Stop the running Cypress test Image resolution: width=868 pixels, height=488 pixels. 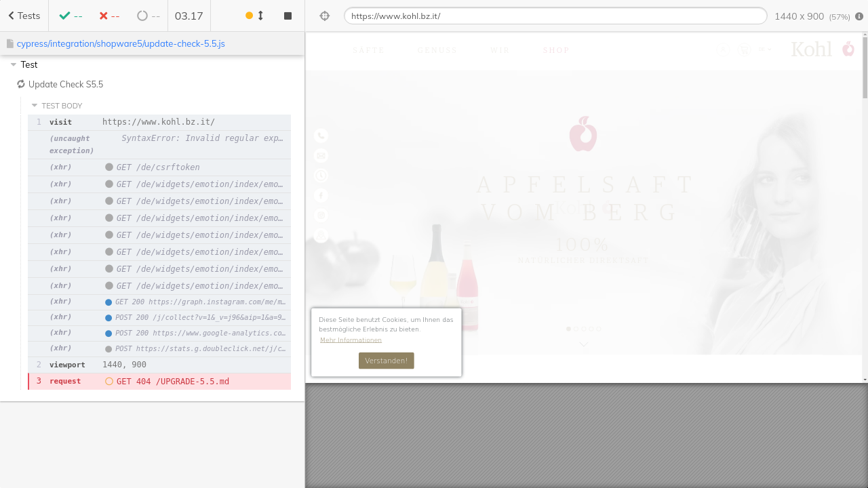click(288, 16)
